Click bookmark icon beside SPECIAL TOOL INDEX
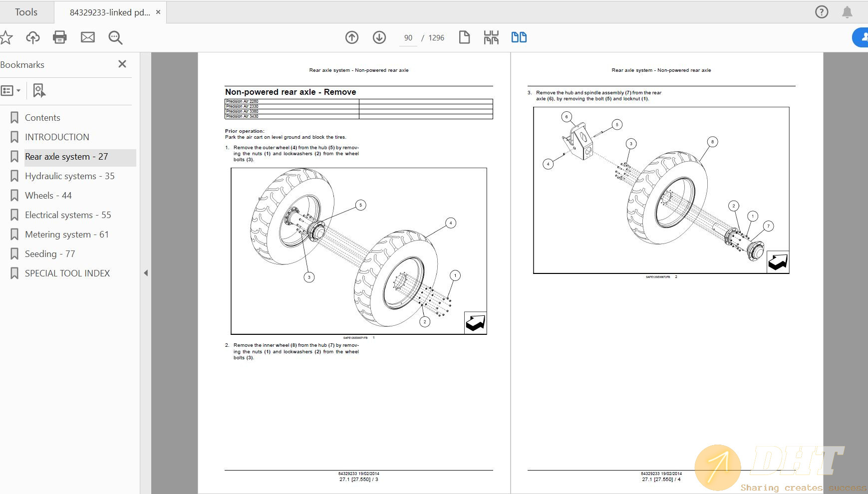868x494 pixels. [x=14, y=273]
